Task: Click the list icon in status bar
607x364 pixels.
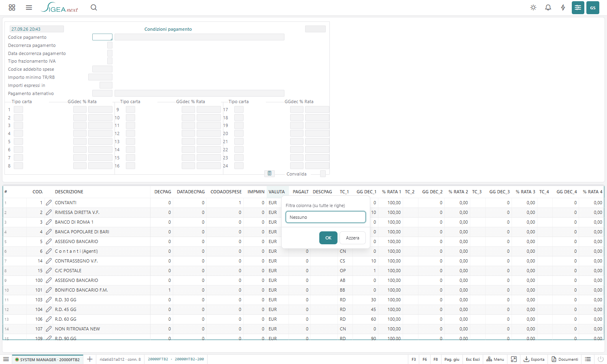Action: click(588, 359)
